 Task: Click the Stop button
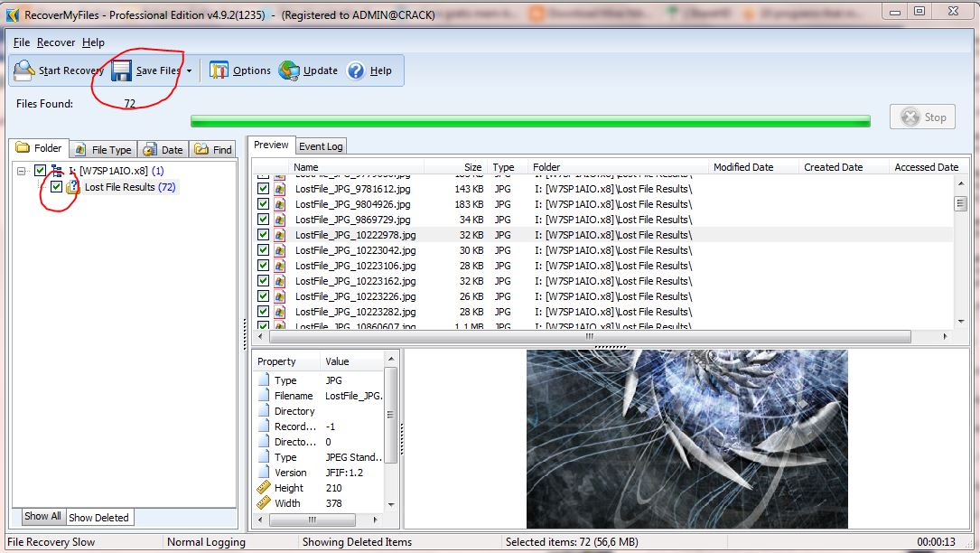(x=922, y=117)
